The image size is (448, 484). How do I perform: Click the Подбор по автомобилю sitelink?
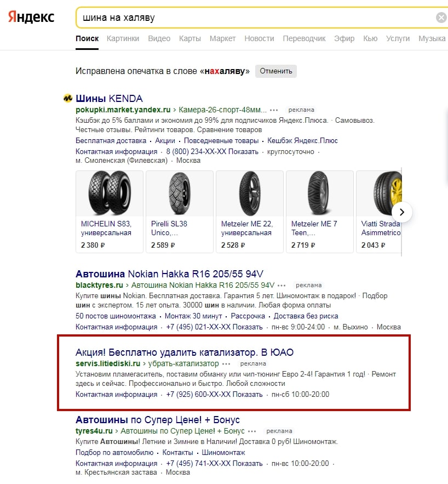tap(114, 453)
